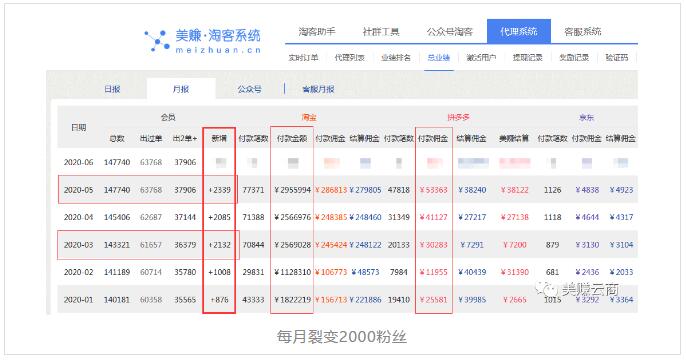The height and width of the screenshot is (360, 686).
Task: Click the ¥279805 settlement commission value
Action: click(365, 190)
